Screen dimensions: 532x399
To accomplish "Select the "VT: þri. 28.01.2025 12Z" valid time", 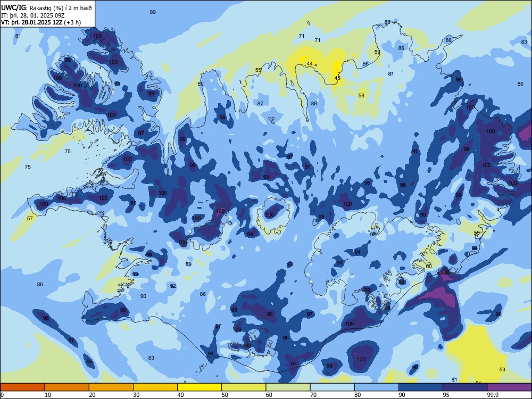I will [x=31, y=22].
